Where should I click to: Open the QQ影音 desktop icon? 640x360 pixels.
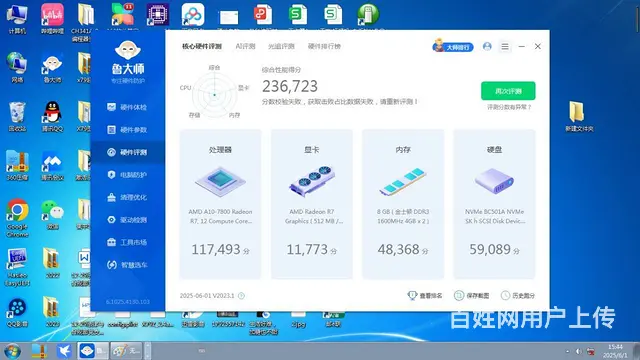click(17, 313)
